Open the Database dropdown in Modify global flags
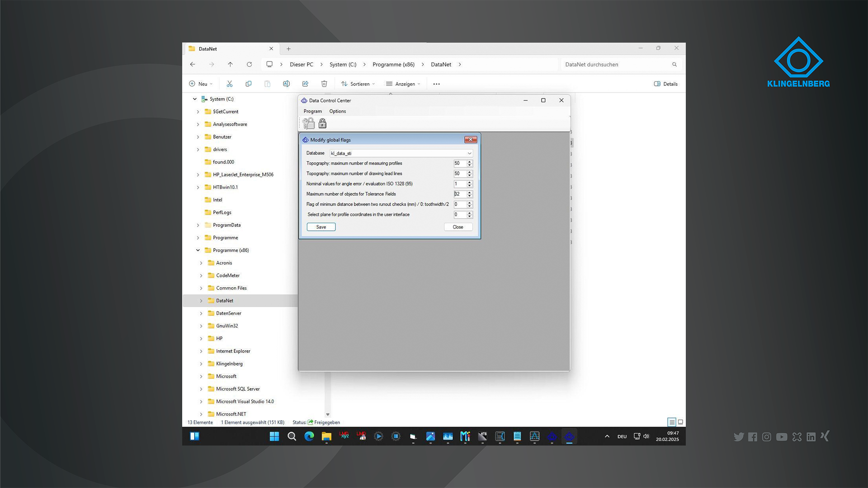 coord(469,154)
